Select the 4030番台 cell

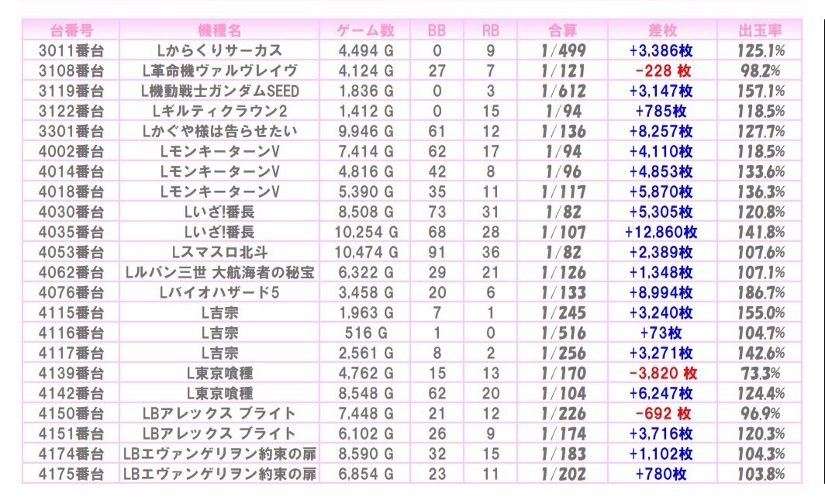point(71,212)
